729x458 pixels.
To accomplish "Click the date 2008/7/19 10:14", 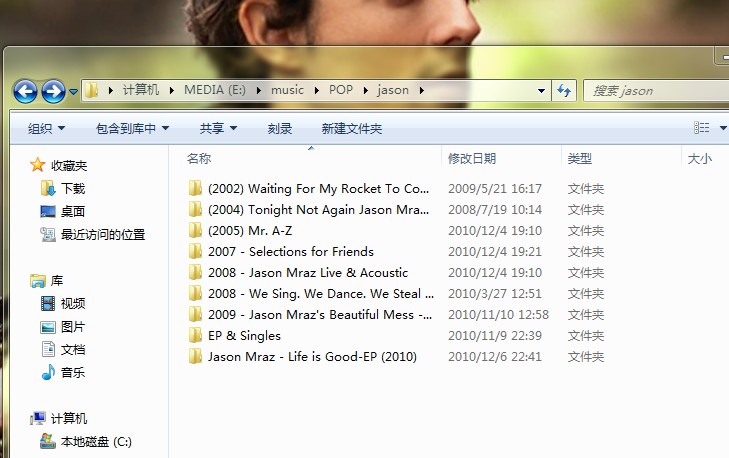I will click(495, 210).
